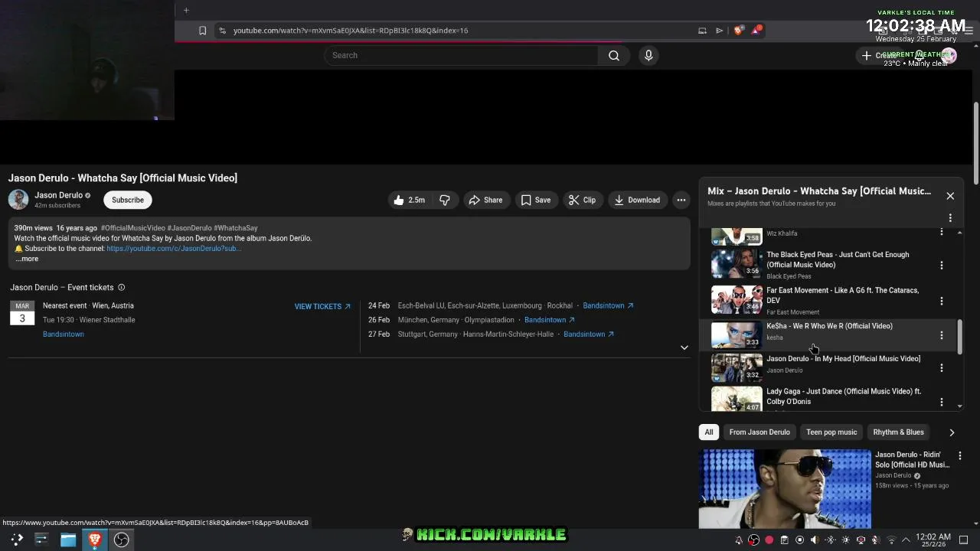Open Bandsintown link for Stuttgart show
The width and height of the screenshot is (980, 551).
(x=589, y=334)
